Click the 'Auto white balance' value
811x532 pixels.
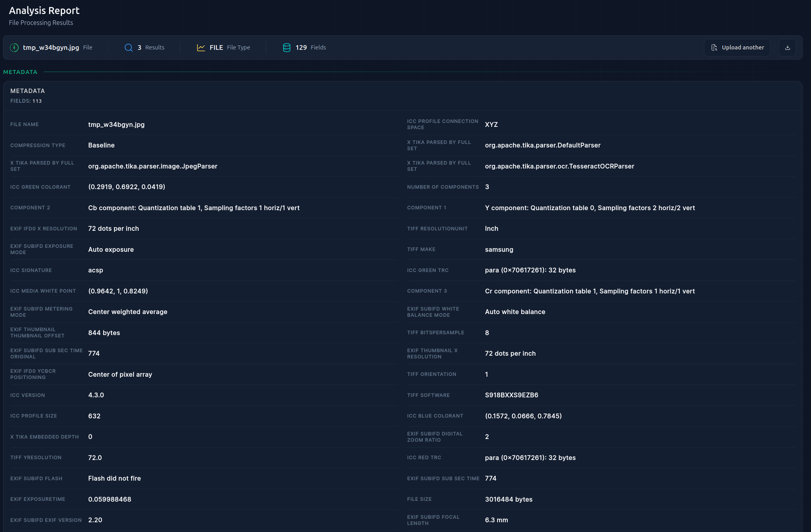pyautogui.click(x=515, y=312)
